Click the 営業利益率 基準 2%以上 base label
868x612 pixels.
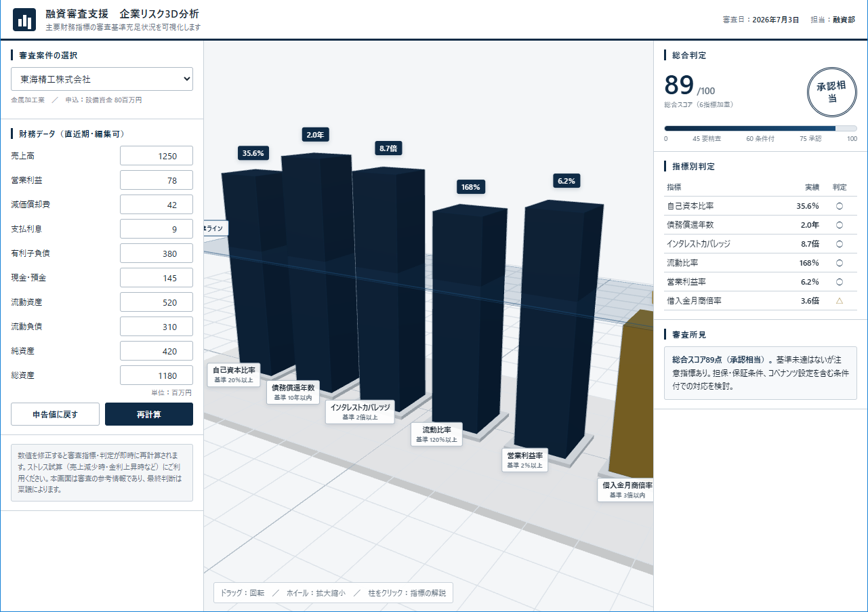point(525,460)
